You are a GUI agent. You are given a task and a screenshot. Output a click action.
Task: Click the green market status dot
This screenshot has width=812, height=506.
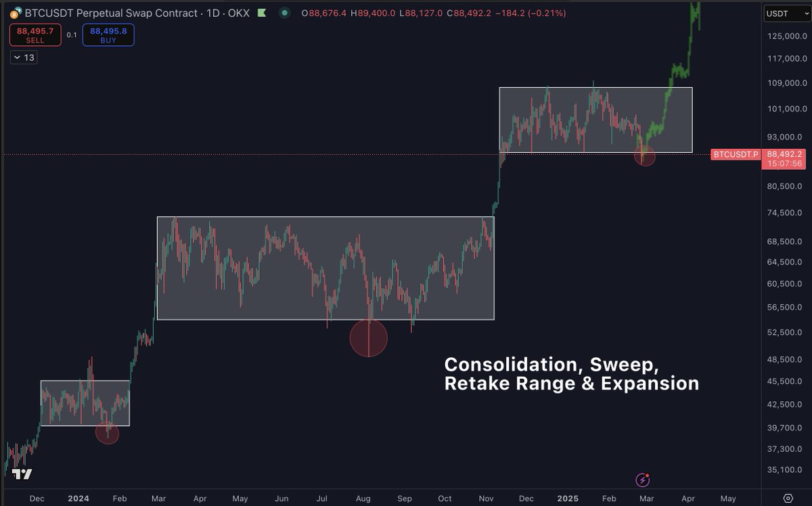coord(285,13)
